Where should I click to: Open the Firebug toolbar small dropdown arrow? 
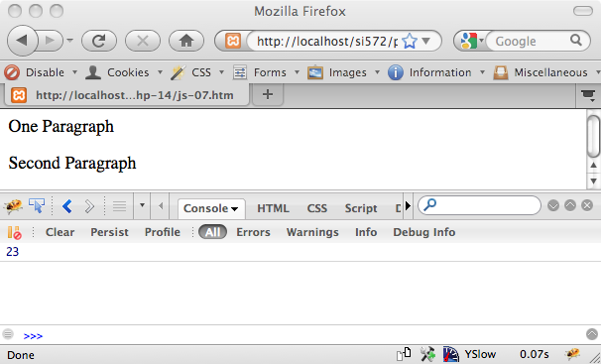(142, 205)
